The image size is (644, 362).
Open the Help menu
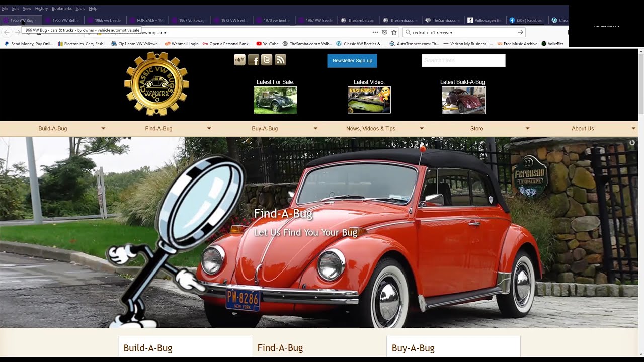(x=93, y=9)
